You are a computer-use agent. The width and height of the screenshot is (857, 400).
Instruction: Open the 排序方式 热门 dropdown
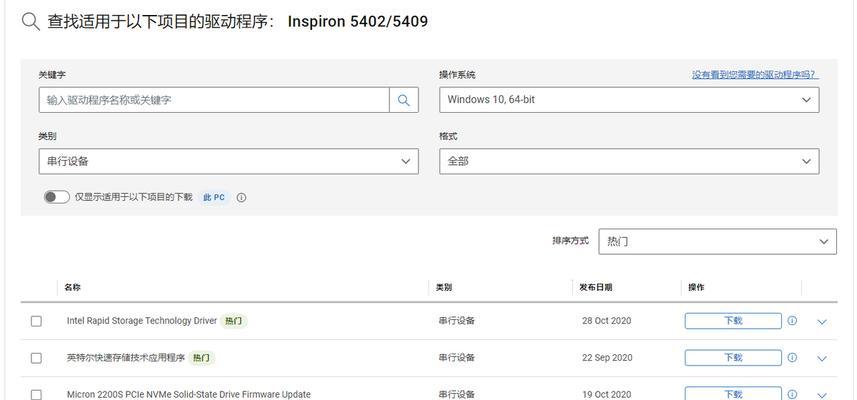tap(718, 242)
